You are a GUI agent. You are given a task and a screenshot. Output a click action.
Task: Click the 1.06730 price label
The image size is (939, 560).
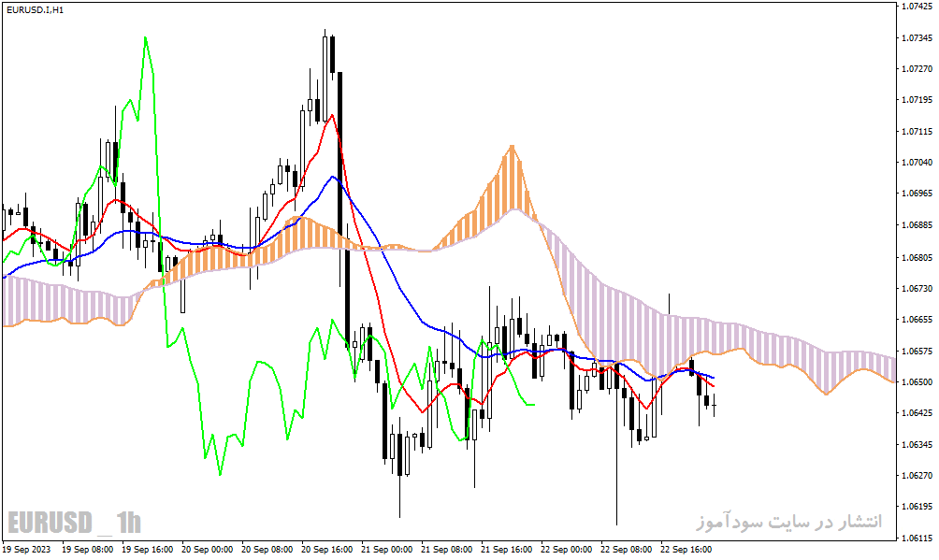click(917, 289)
